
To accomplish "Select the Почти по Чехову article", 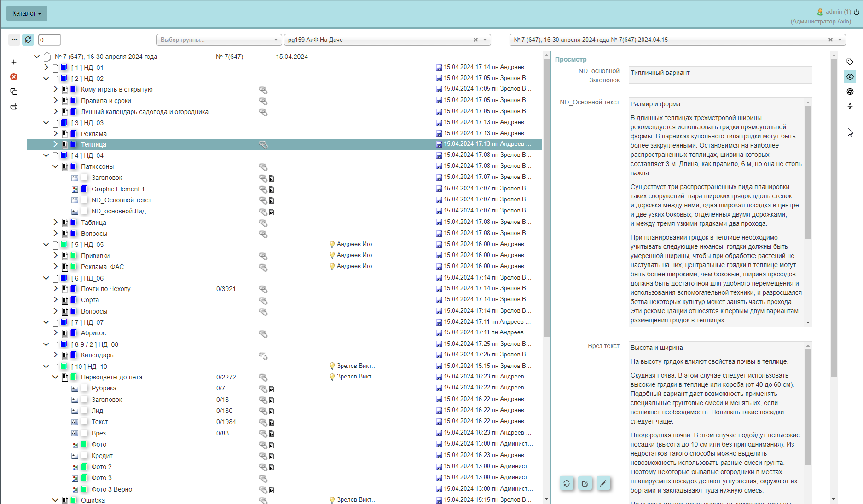I will point(106,289).
